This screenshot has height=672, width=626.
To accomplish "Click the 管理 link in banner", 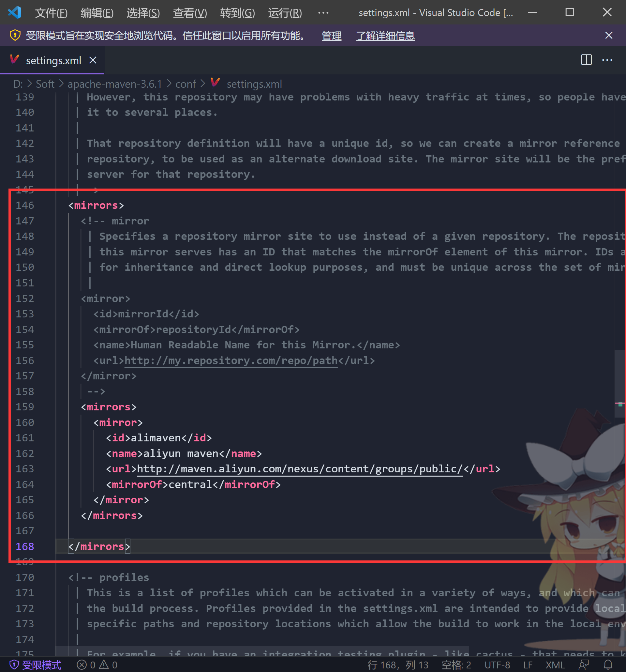I will 331,36.
